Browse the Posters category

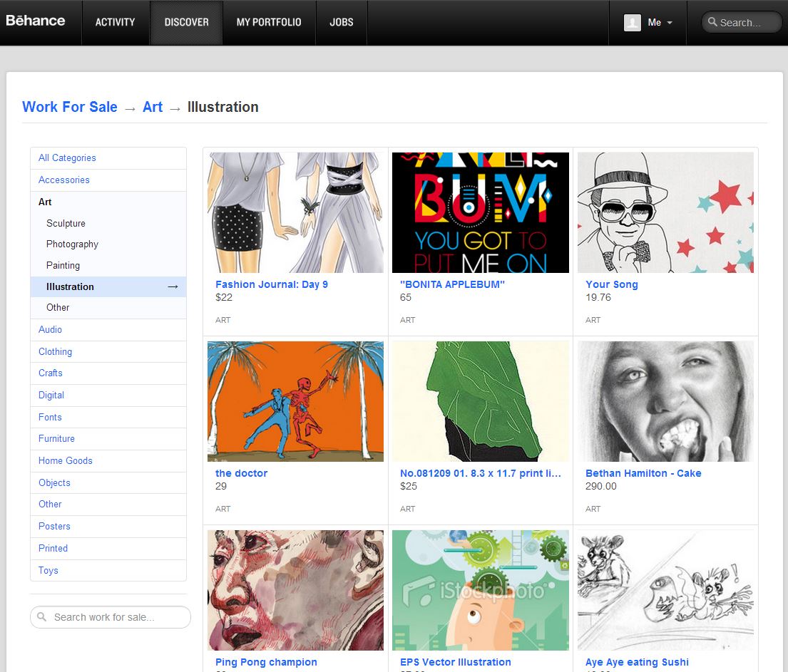tap(108, 527)
